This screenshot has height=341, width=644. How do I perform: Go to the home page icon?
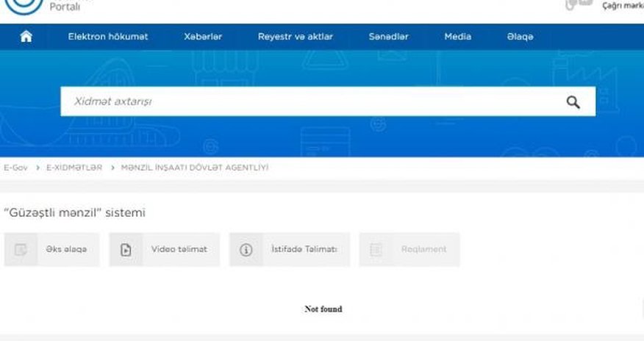point(26,37)
